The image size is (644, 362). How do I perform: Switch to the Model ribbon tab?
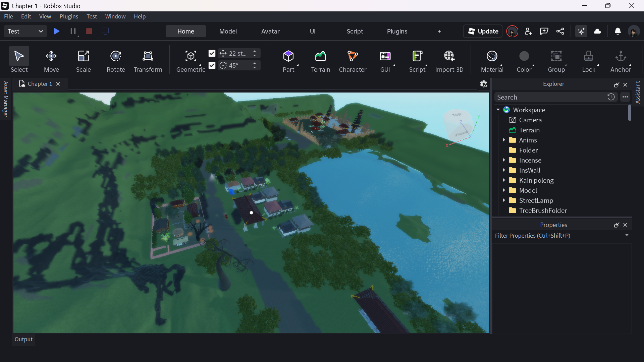click(x=228, y=31)
